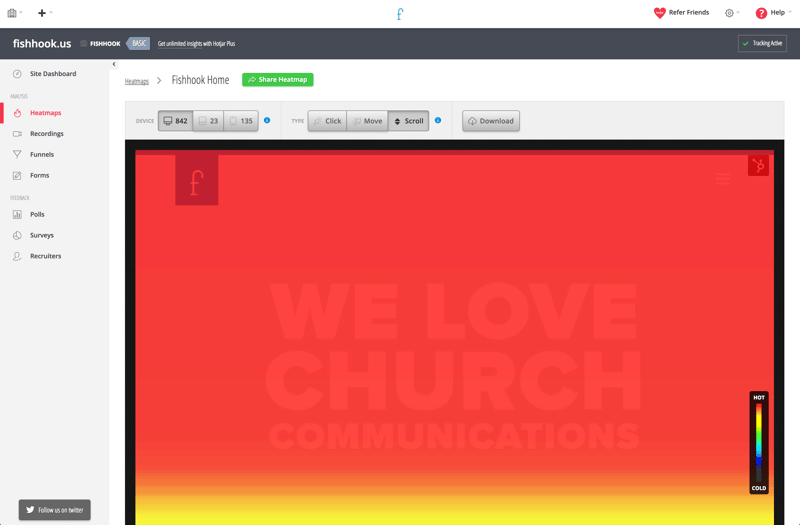
Task: Click the Recruiters person icon
Action: tap(17, 256)
